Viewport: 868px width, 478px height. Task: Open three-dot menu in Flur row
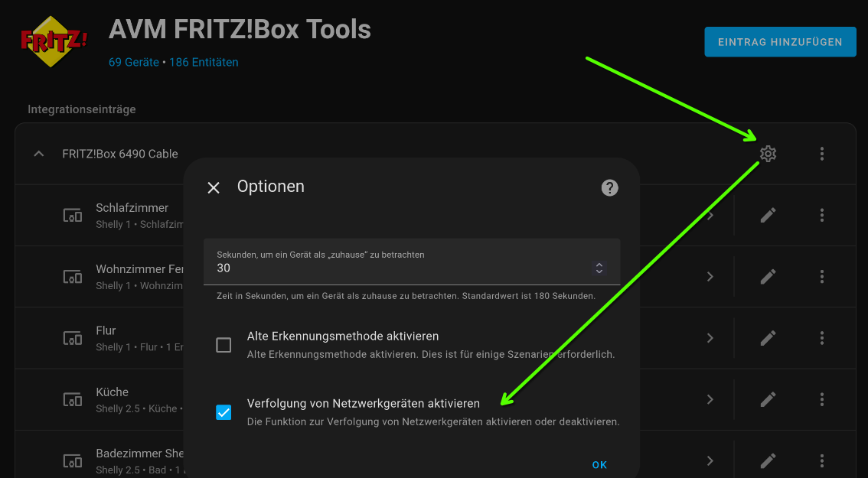822,338
